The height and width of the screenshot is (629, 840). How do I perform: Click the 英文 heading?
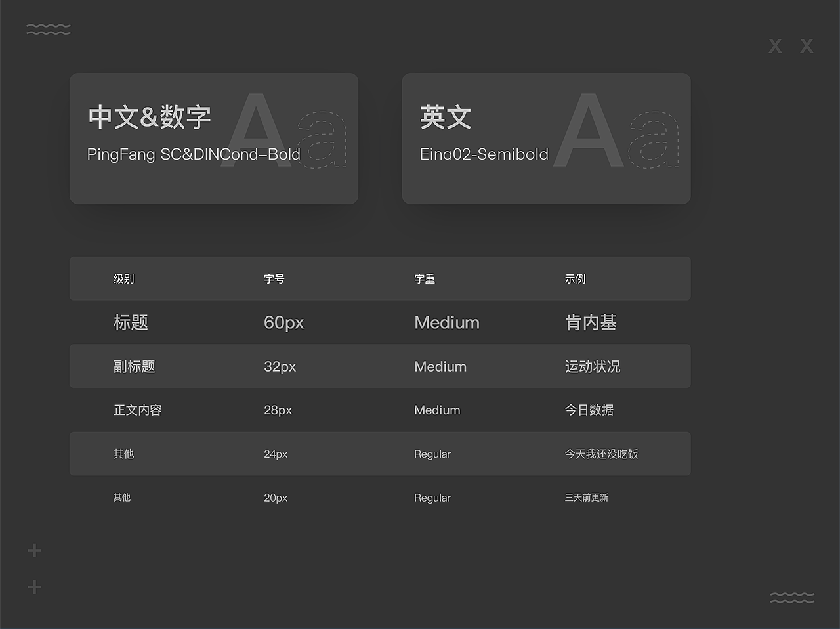[446, 117]
